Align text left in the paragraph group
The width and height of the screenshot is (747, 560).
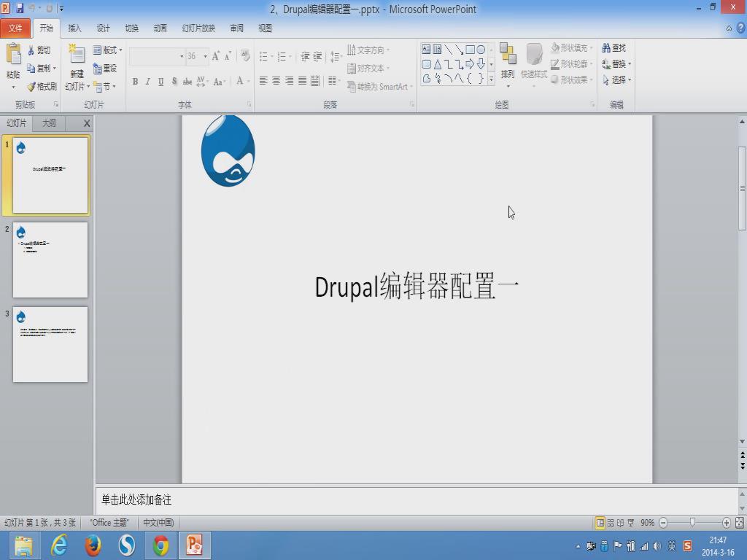[x=263, y=81]
